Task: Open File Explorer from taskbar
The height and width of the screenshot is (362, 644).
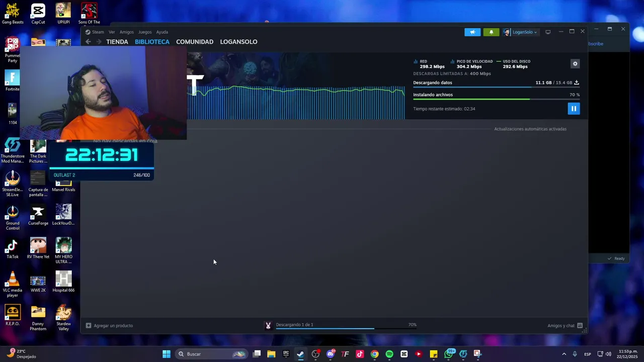Action: click(271, 354)
